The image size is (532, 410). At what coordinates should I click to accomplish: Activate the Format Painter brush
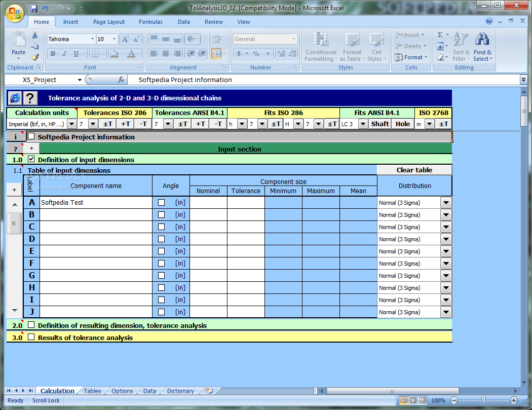(34, 57)
